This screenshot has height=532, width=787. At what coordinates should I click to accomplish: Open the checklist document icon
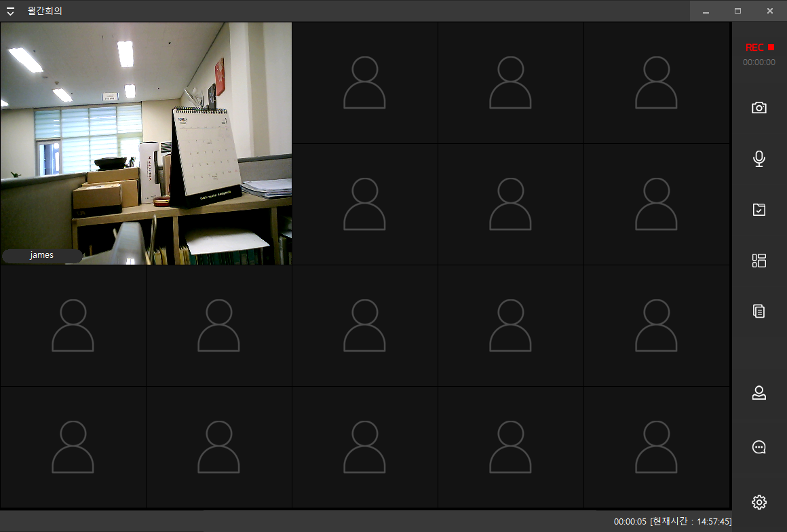(759, 209)
